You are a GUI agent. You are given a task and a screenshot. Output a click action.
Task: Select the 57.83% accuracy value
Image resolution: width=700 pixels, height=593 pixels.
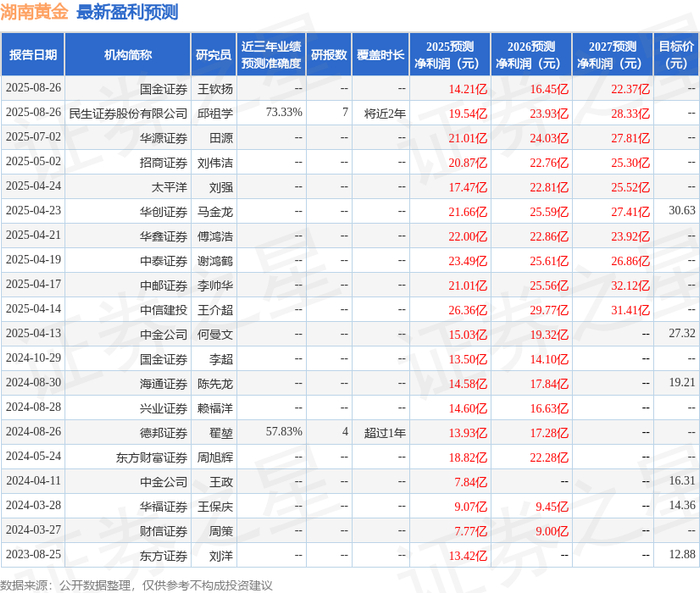pos(284,431)
